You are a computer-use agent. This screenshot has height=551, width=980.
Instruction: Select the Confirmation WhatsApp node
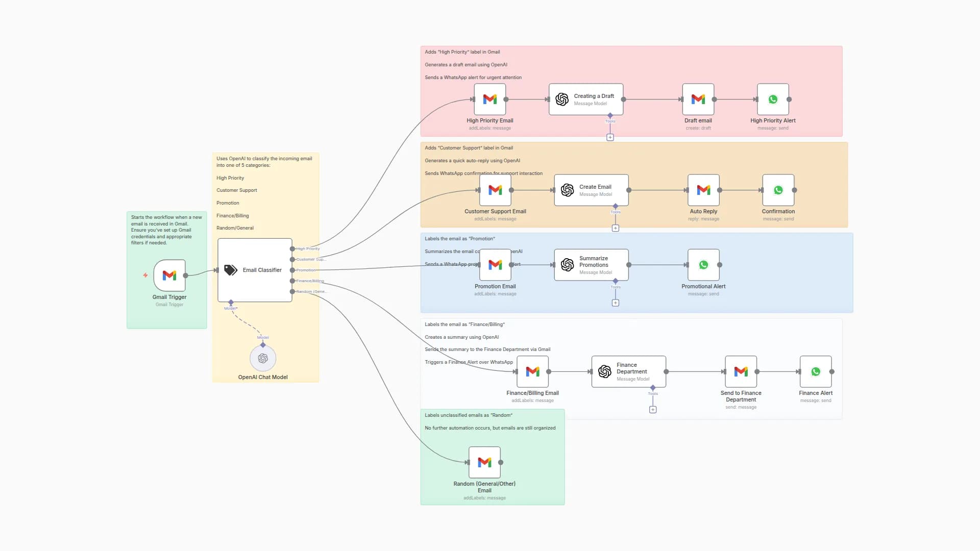(778, 190)
